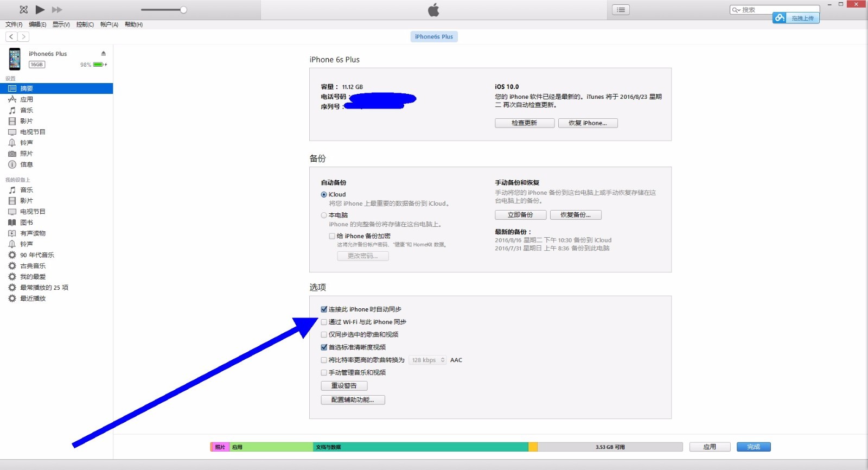This screenshot has height=470, width=868.
Task: Check 将比特率更高的歌曲转换为 option
Action: pyautogui.click(x=324, y=360)
